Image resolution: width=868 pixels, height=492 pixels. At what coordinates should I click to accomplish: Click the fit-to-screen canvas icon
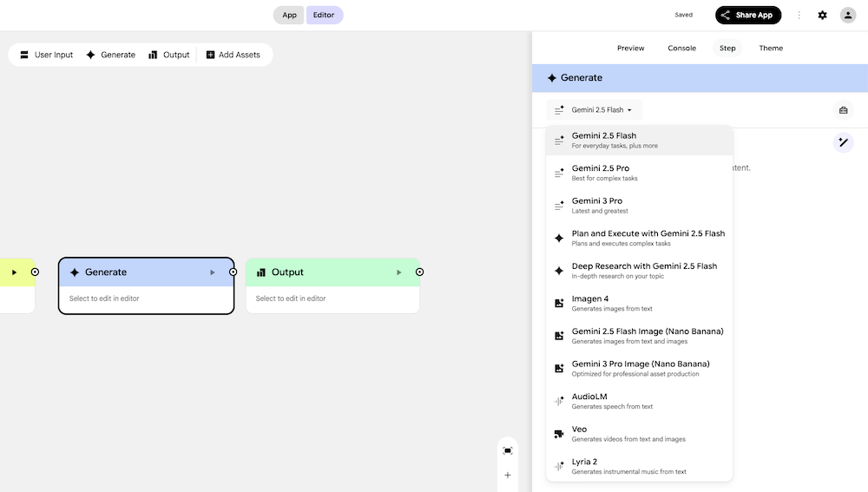pos(508,450)
